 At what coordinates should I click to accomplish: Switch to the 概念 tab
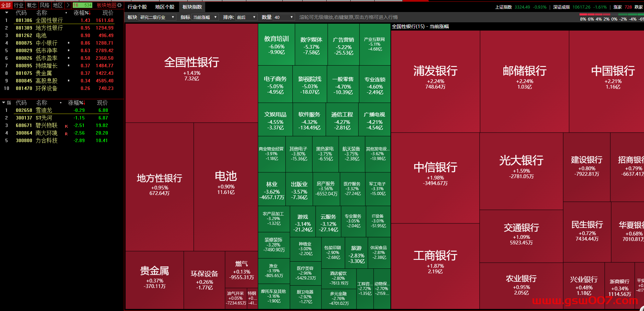pos(32,5)
